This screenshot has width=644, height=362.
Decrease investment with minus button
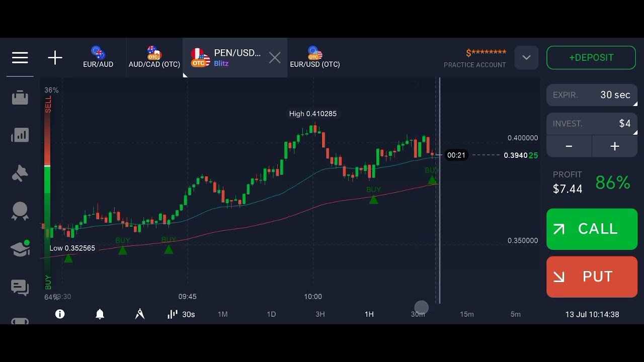(x=569, y=146)
